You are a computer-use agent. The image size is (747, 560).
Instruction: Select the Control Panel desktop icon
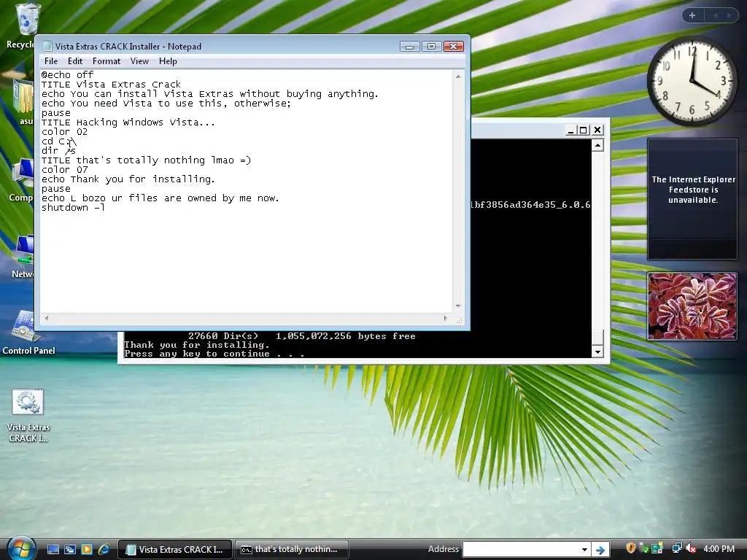(28, 332)
